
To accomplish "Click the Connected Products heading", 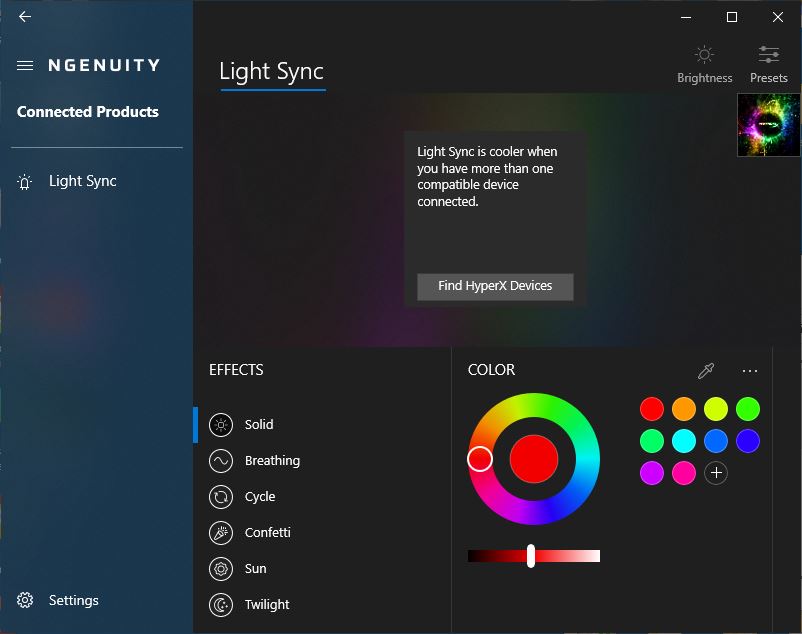I will tap(87, 111).
